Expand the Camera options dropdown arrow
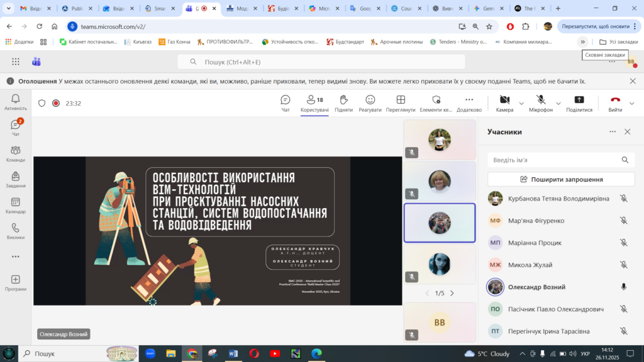The image size is (644, 362). (521, 104)
